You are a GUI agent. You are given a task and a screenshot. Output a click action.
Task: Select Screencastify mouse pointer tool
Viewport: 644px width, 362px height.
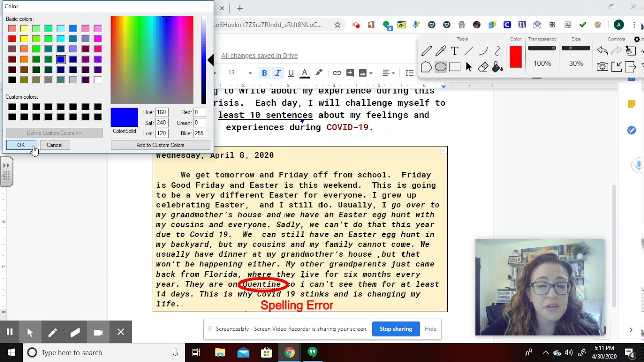[30, 332]
